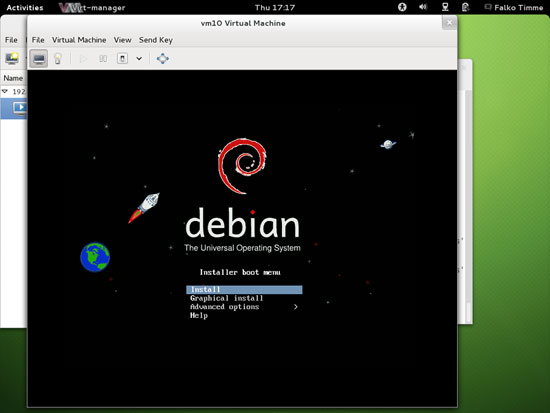
Task: Collapse the 192 connection tree row
Action: coord(5,91)
